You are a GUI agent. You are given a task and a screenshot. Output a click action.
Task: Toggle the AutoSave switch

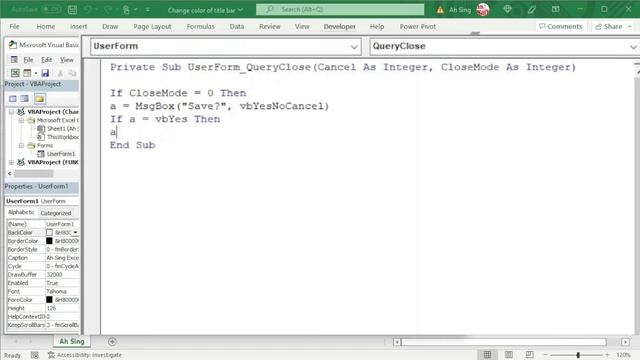[51, 9]
